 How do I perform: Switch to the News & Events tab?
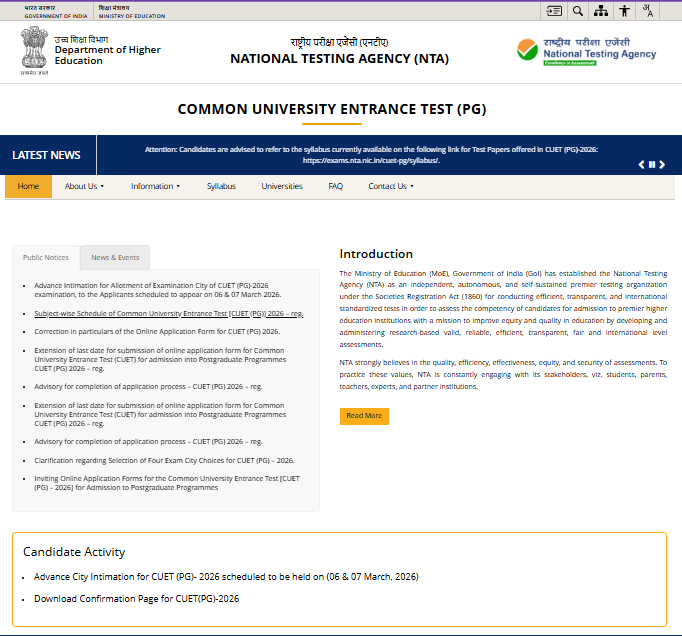point(115,258)
